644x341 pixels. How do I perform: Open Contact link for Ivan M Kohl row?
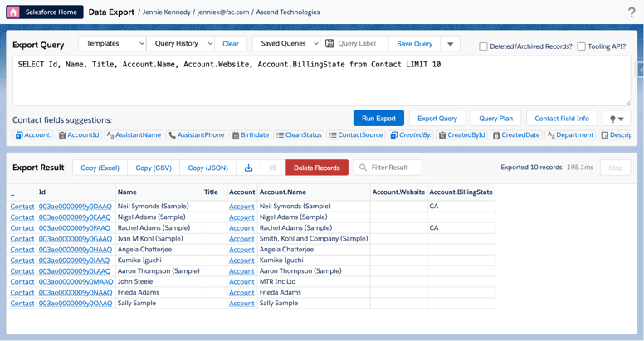(x=22, y=239)
